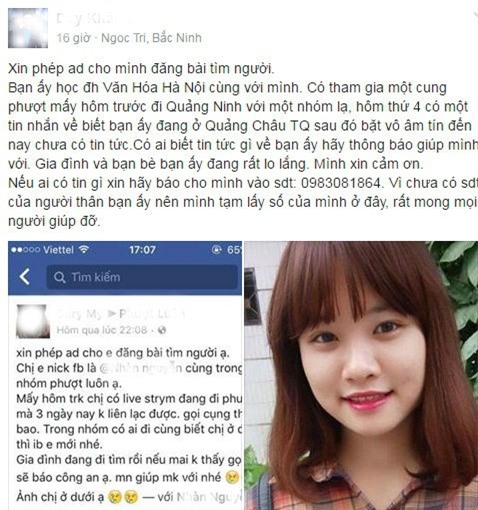
Task: Open the Ngọc Trì, Bắc Ninh location link
Action: coord(151,38)
